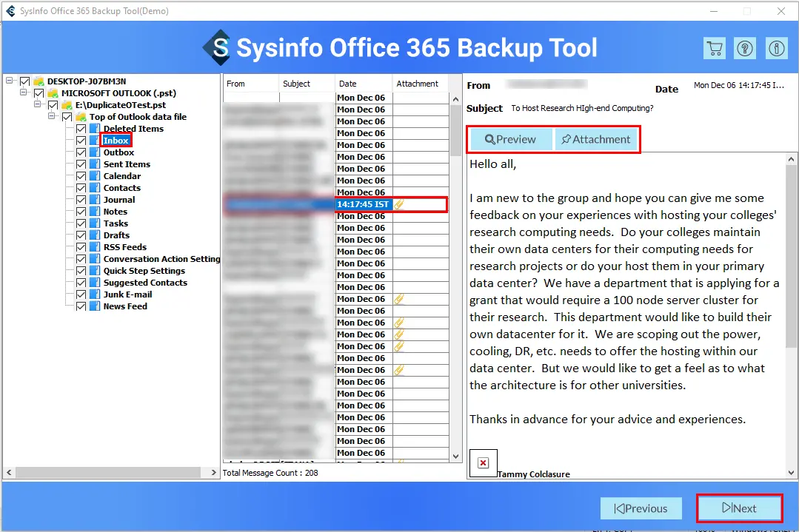Click message list scrollbar up arrow
799x532 pixels.
[455, 98]
